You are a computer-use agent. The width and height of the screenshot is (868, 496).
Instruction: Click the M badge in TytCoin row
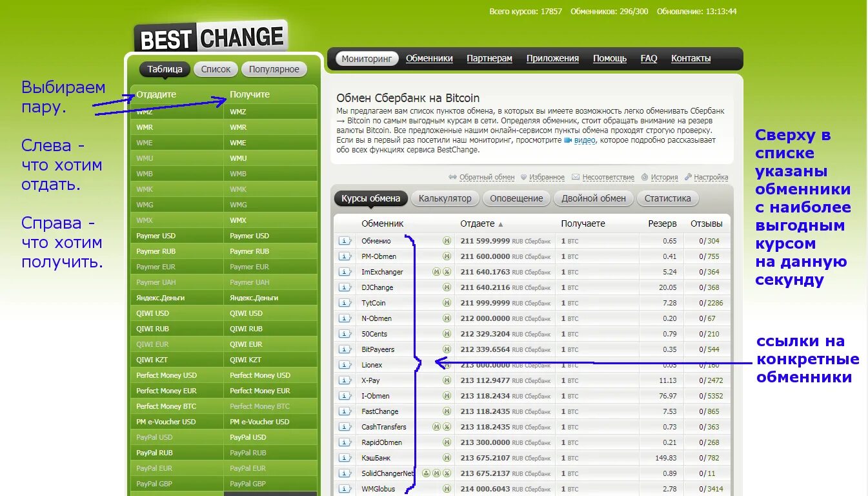[x=447, y=303]
